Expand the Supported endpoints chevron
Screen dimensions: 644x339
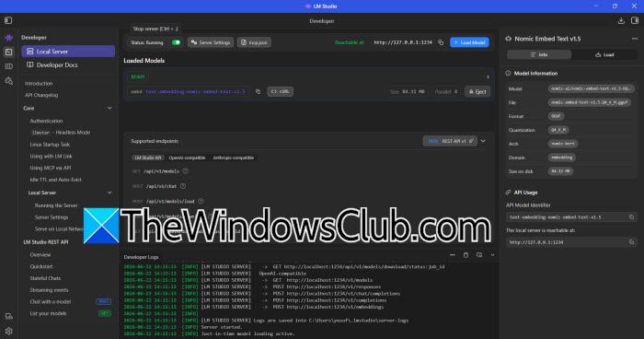[483, 141]
